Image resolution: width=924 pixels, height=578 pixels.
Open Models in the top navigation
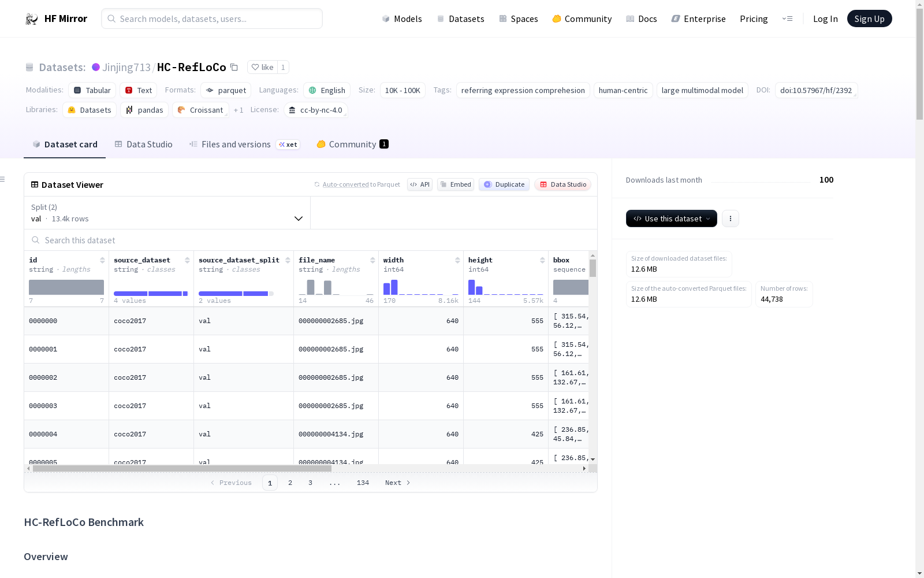[x=402, y=19]
